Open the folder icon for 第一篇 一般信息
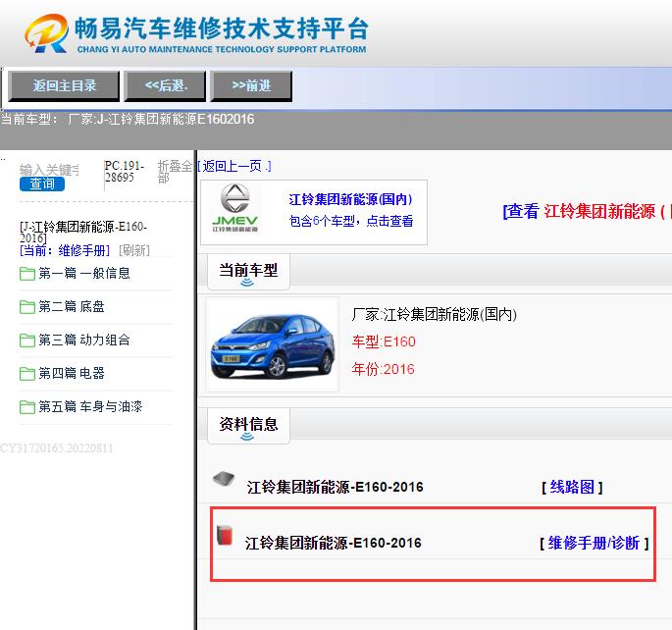Image resolution: width=672 pixels, height=630 pixels. [27, 274]
